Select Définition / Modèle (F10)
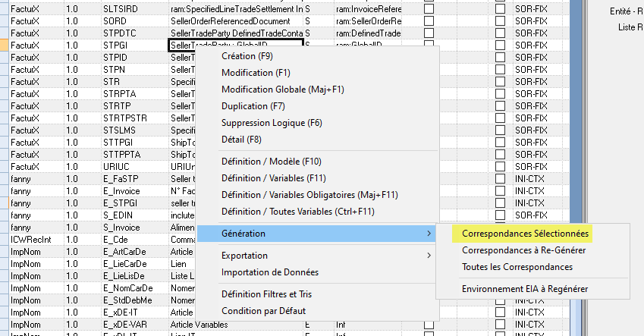Screen dimensions: 644x336 tap(272, 162)
